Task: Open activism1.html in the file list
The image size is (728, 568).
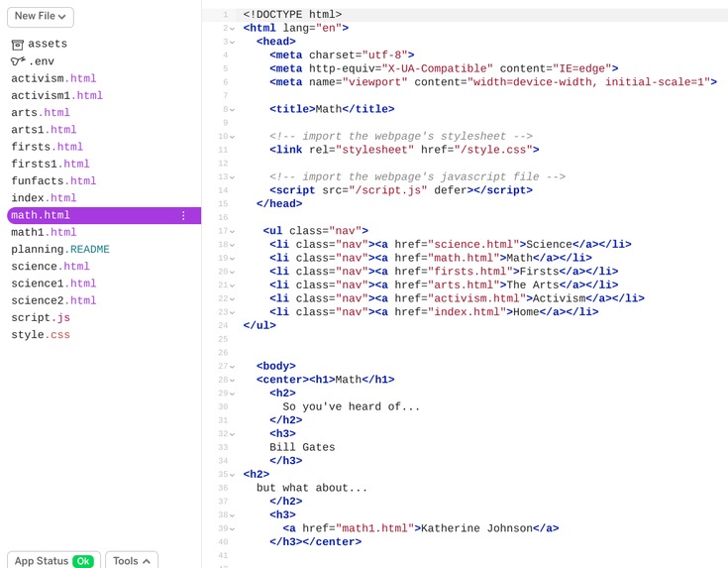Action: (x=56, y=95)
